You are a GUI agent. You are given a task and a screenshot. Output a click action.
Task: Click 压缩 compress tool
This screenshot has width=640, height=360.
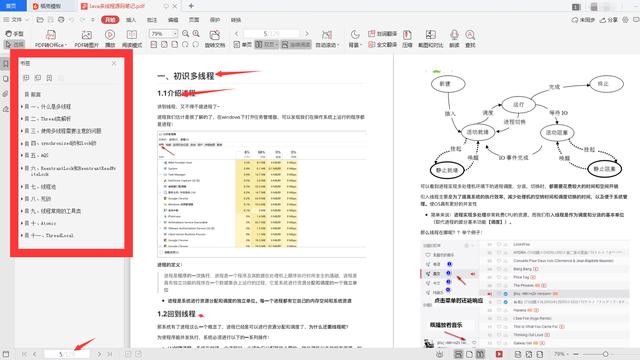click(407, 39)
